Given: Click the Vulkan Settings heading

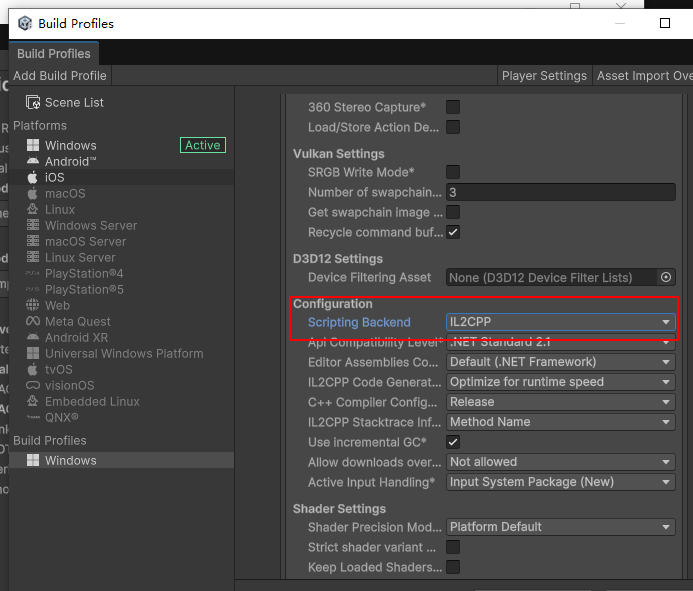Looking at the screenshot, I should click(x=339, y=153).
